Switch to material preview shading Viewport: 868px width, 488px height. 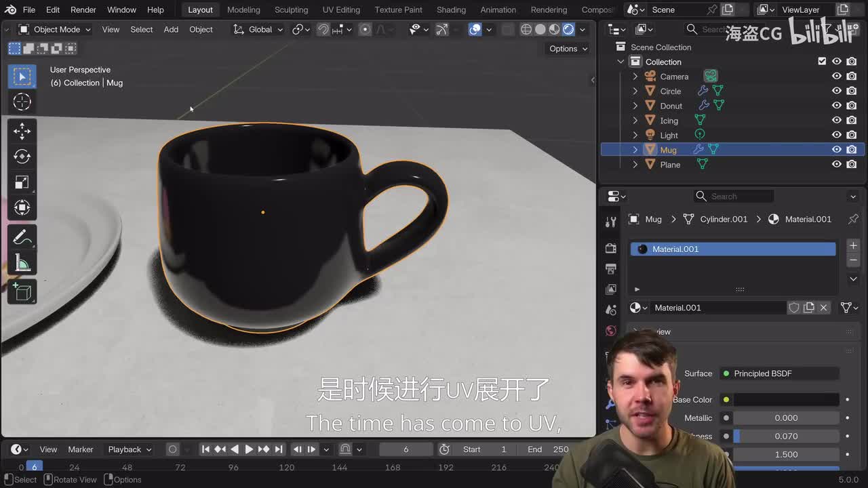(555, 29)
